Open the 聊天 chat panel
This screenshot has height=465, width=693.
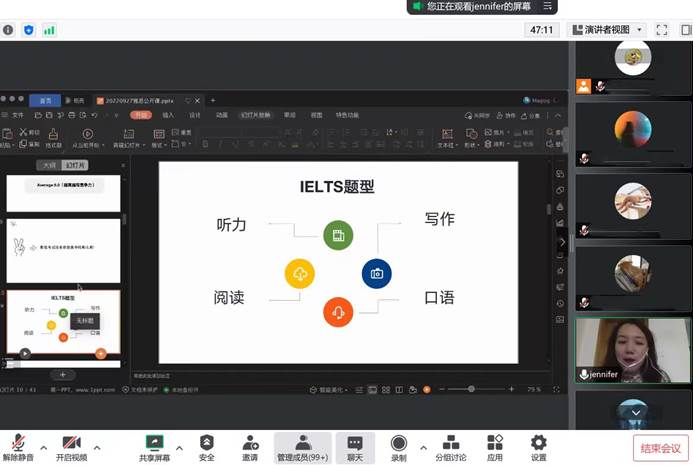[355, 448]
